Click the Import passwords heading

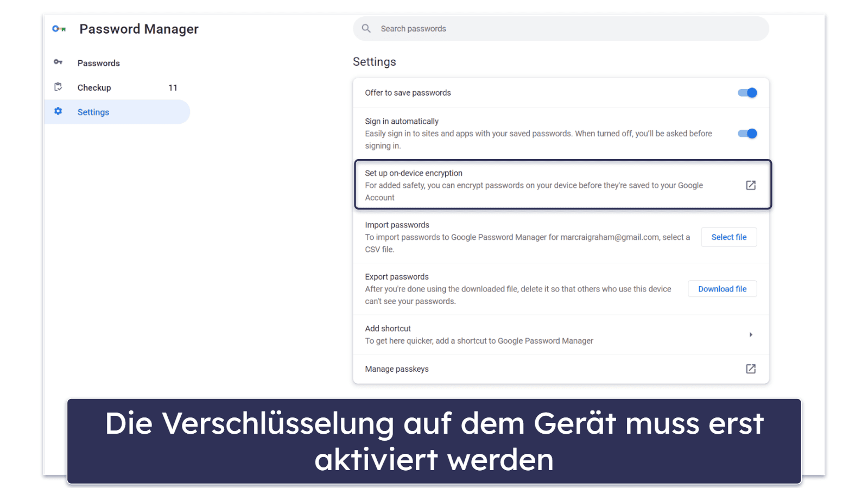pos(397,225)
